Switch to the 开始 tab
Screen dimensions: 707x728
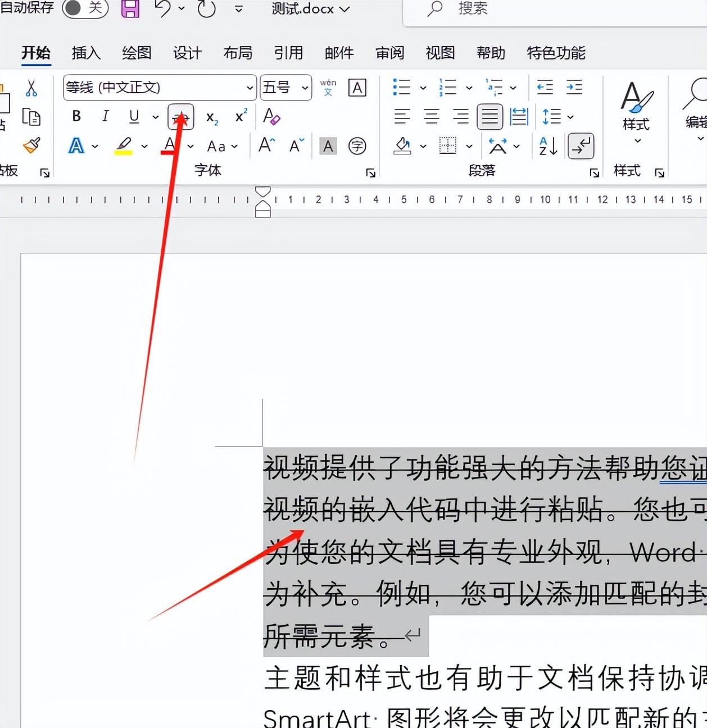pyautogui.click(x=36, y=53)
